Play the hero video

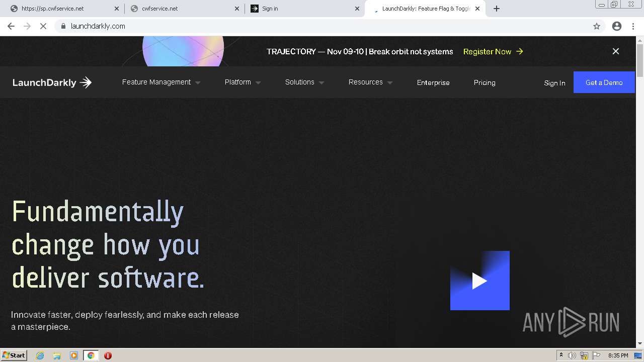click(x=480, y=281)
